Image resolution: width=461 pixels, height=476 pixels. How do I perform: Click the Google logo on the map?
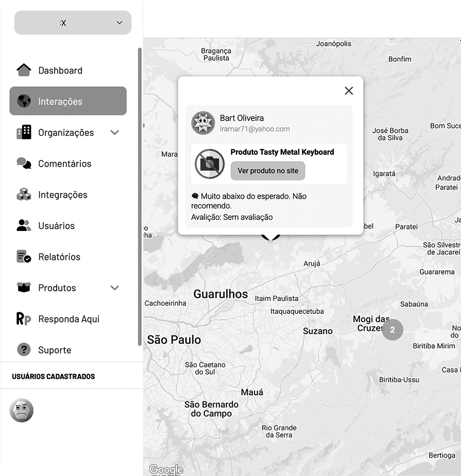[x=166, y=469]
